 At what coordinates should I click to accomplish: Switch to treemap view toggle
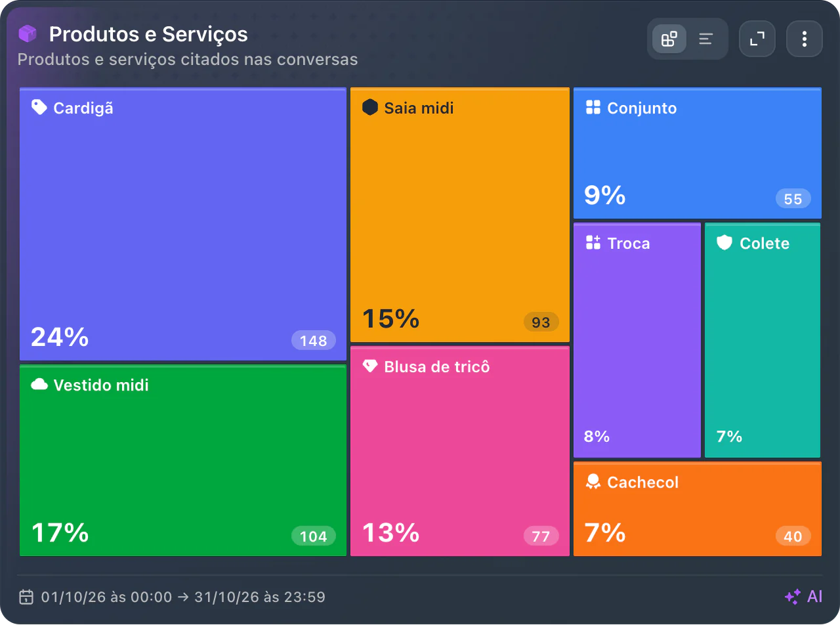point(669,39)
